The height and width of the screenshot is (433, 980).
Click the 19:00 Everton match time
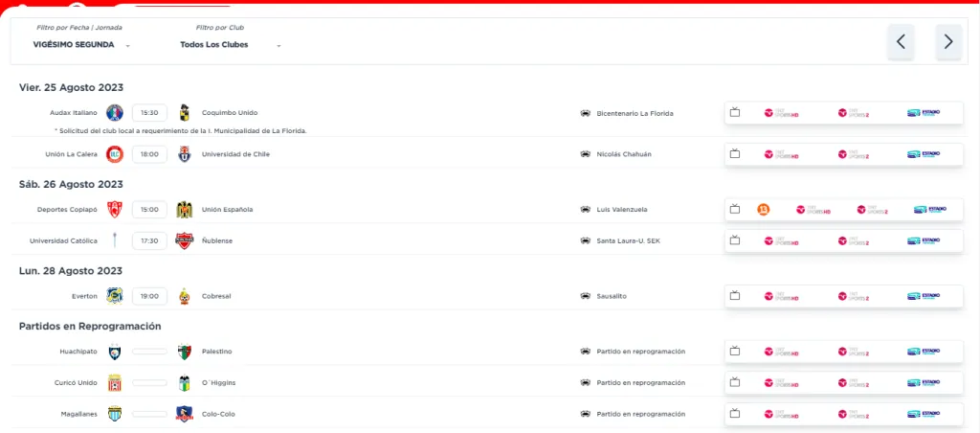coord(149,296)
